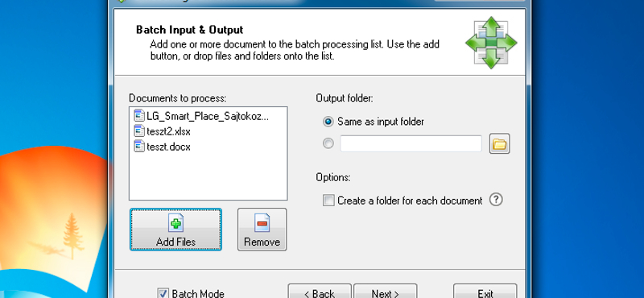The height and width of the screenshot is (298, 644).
Task: Click the help question mark icon
Action: coord(496,200)
